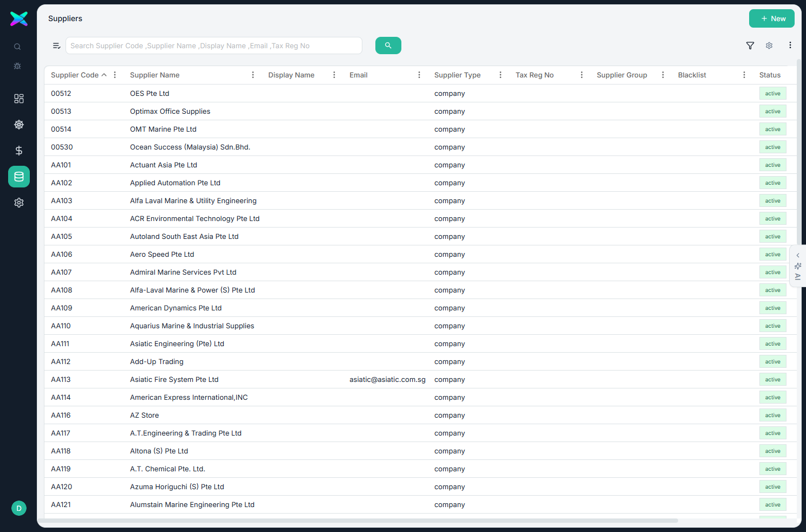
Task: Select Azuma Horiguchi (S) Pte Ltd
Action: 177,486
